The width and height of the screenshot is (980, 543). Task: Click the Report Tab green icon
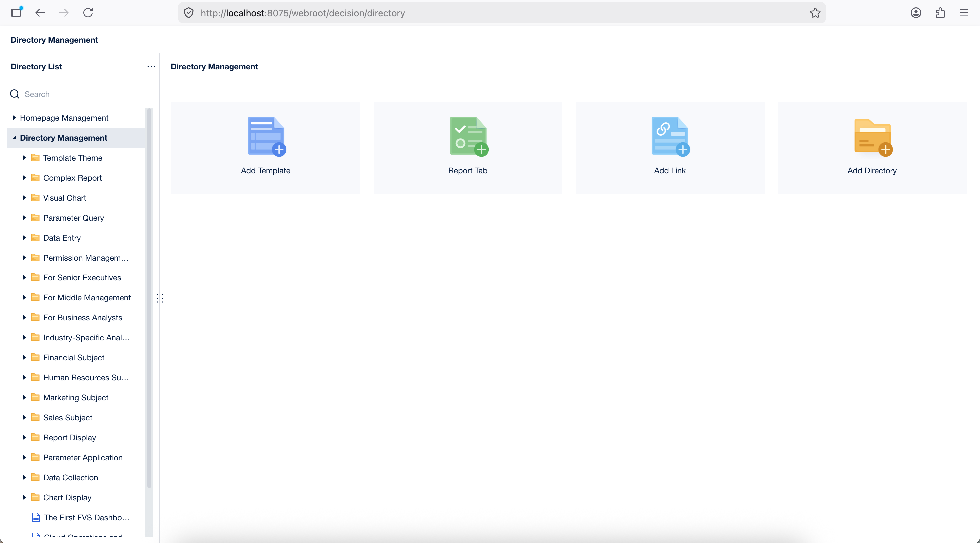(469, 136)
